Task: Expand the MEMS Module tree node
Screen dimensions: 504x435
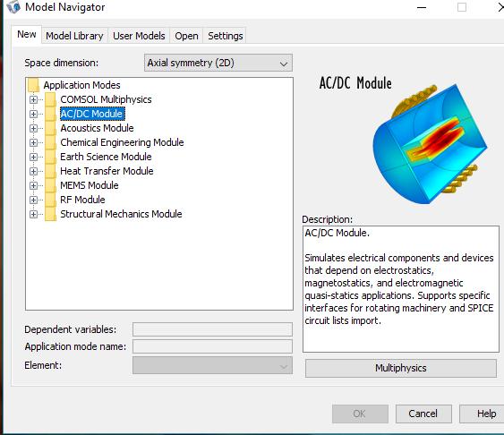Action: (x=33, y=185)
